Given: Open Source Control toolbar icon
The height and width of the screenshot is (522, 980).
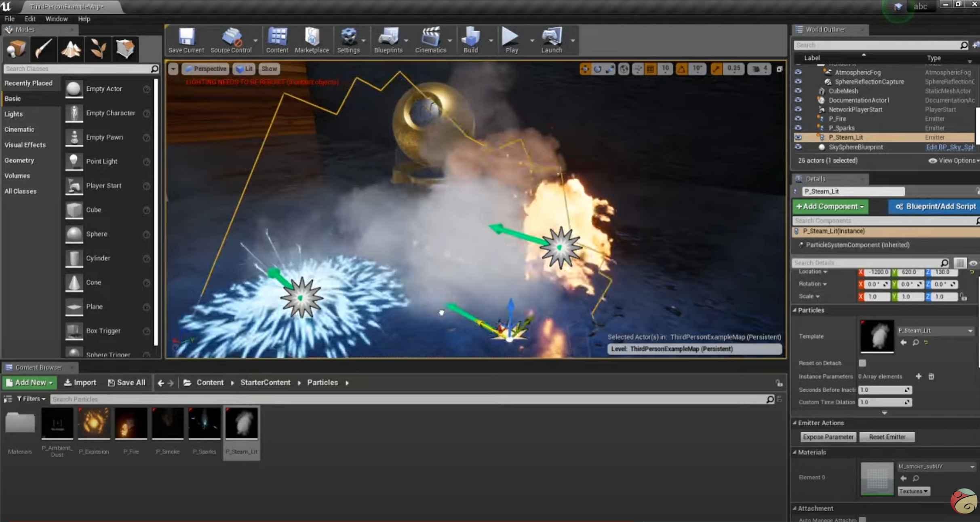Looking at the screenshot, I should 232,40.
